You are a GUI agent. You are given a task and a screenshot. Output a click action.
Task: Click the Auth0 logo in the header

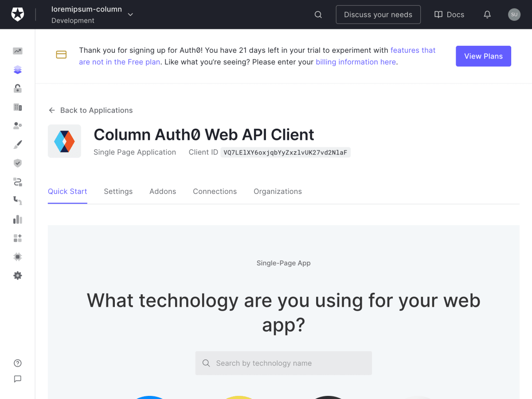[18, 14]
